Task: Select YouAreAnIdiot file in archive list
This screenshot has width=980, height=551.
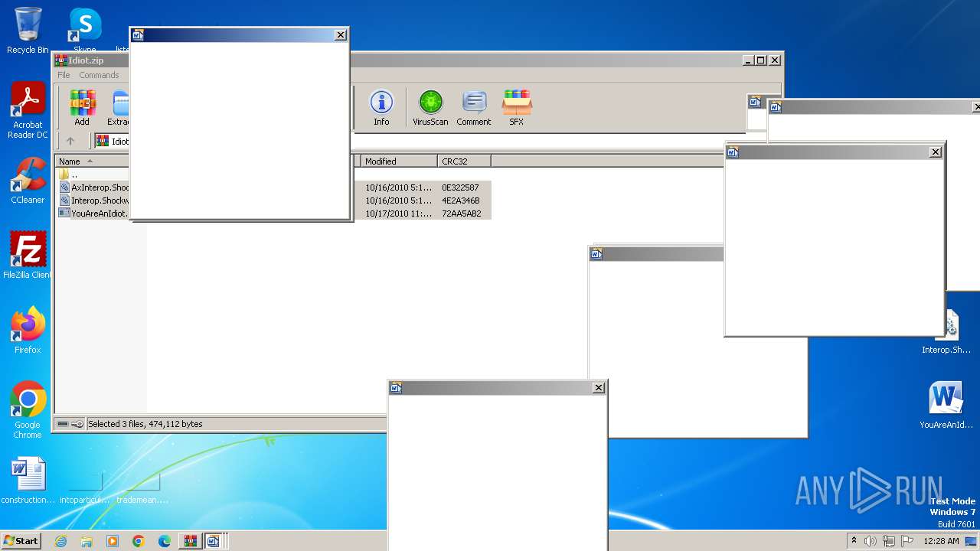Action: tap(93, 214)
